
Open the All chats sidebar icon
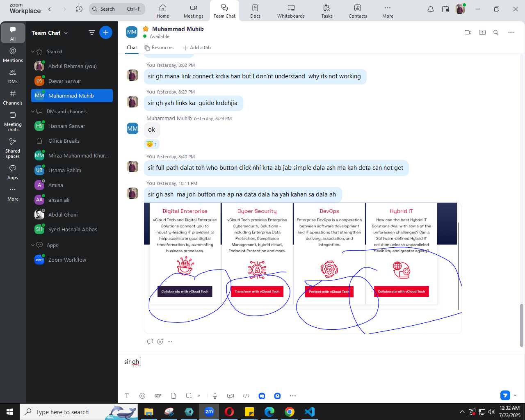[x=13, y=33]
